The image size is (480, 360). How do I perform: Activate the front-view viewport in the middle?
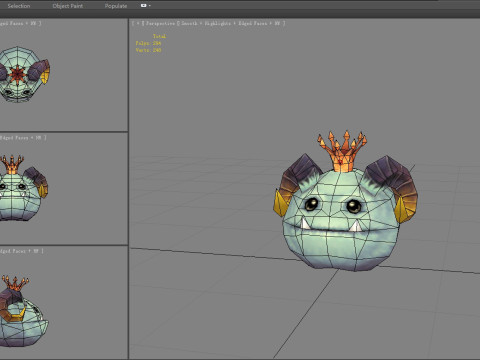(64, 189)
